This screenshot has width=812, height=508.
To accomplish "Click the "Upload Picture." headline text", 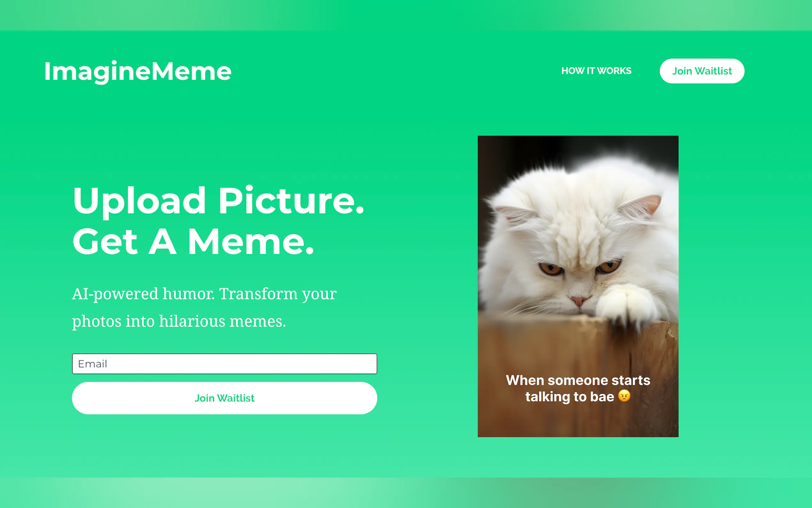I will coord(218,201).
